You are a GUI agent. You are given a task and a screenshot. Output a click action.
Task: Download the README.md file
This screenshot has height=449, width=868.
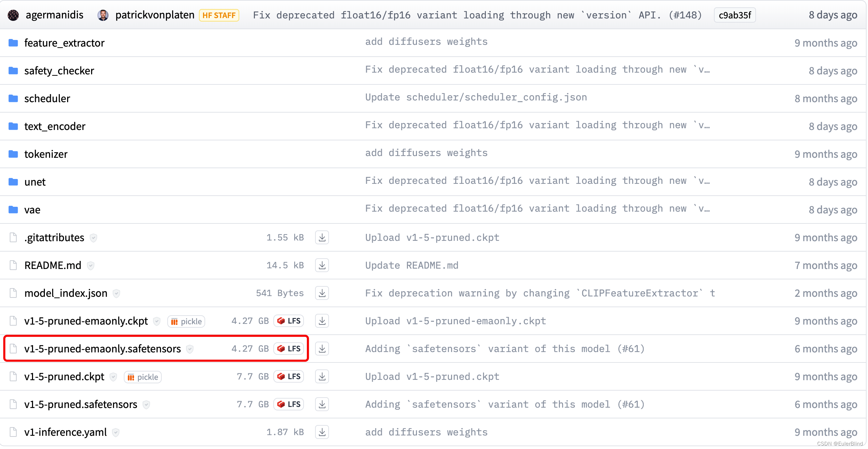click(x=322, y=265)
